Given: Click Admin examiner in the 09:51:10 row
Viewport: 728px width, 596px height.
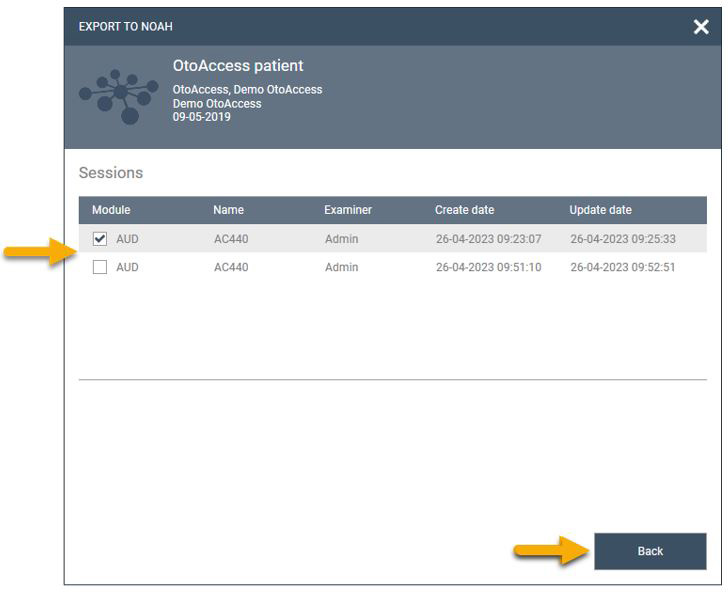Looking at the screenshot, I should coord(341,267).
